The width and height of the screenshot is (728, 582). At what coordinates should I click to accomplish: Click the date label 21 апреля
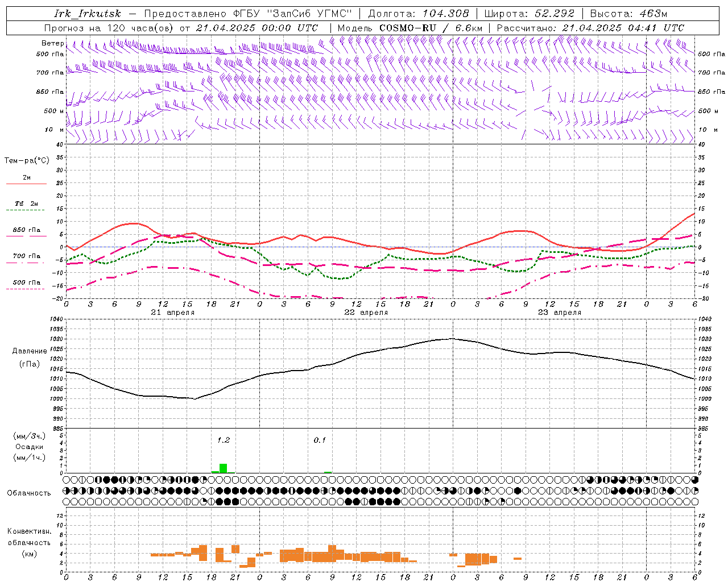pos(172,313)
